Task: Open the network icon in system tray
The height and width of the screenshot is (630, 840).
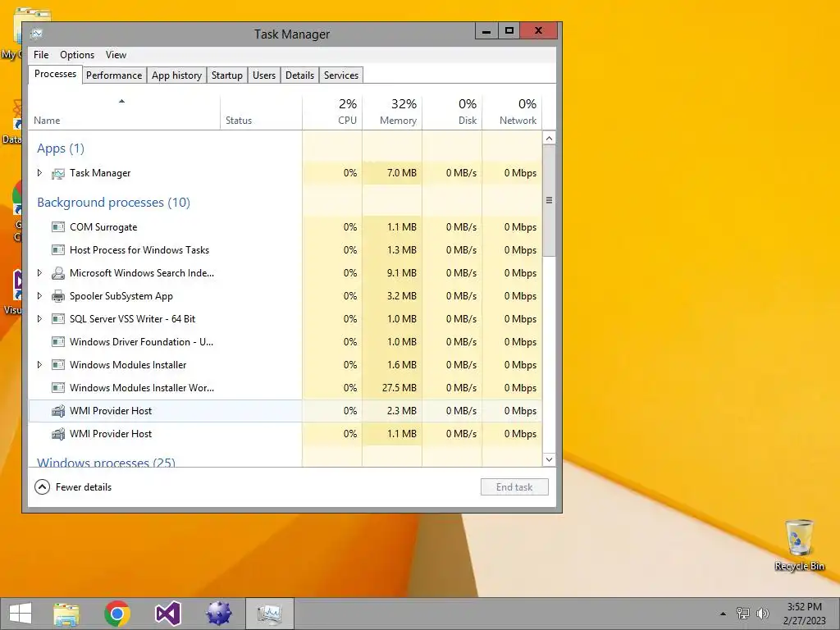Action: [x=743, y=614]
